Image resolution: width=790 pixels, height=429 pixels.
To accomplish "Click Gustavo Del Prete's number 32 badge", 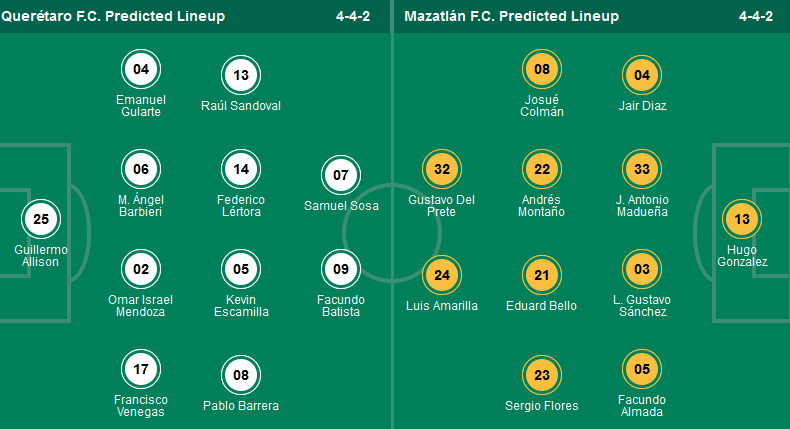I will tap(441, 170).
